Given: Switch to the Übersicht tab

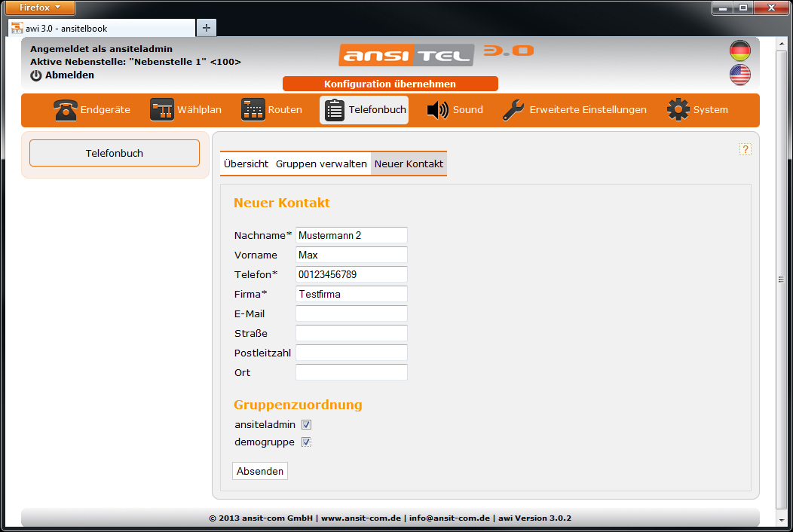Looking at the screenshot, I should click(246, 164).
